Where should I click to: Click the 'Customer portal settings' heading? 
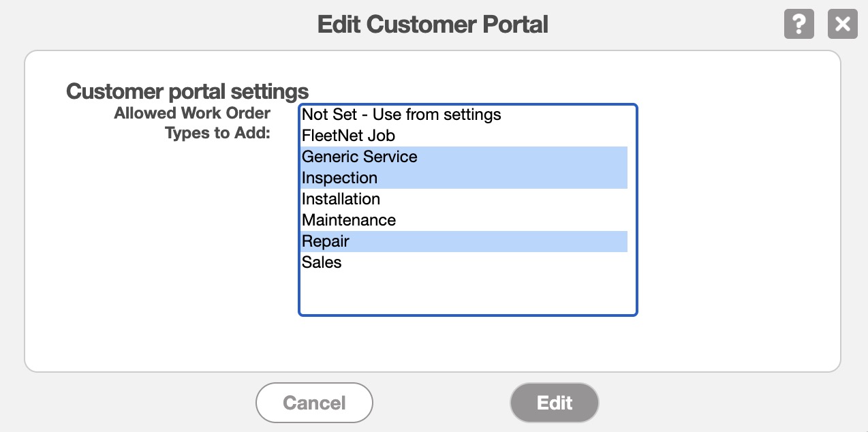pos(187,91)
